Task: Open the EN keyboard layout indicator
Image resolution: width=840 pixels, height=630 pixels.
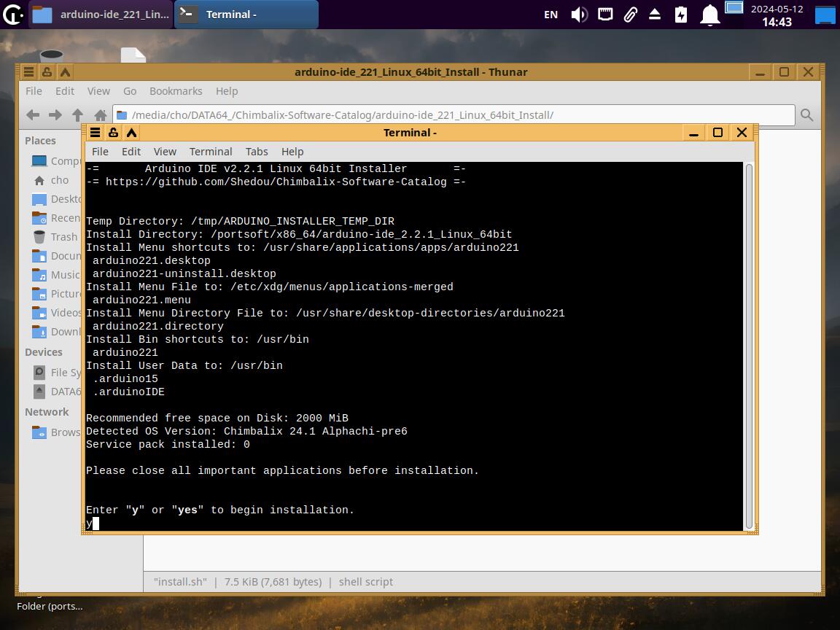Action: (551, 15)
